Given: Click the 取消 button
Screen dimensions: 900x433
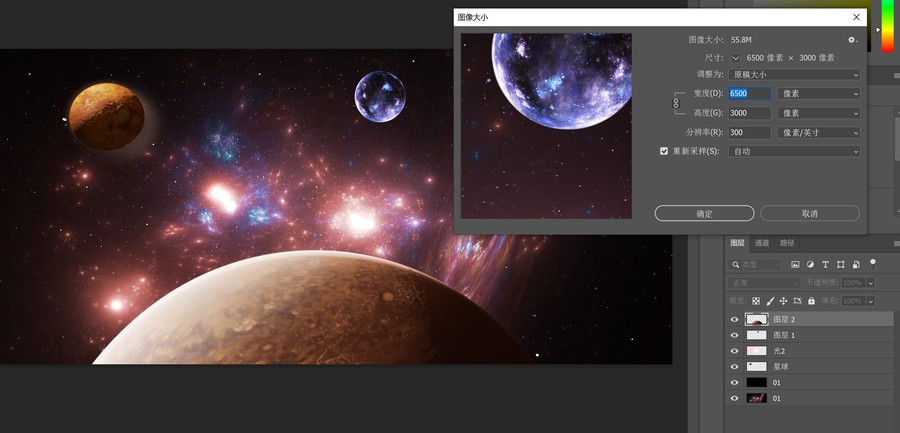Looking at the screenshot, I should [x=810, y=214].
